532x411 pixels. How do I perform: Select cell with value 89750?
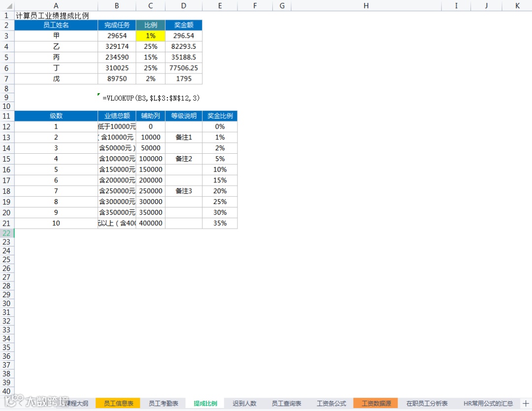click(x=117, y=79)
